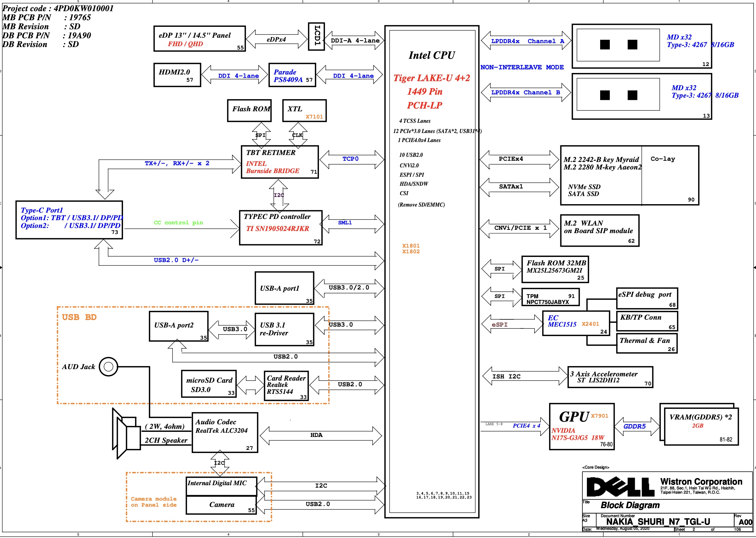This screenshot has width=756, height=538.
Task: Select the M.2 WLAN SIP module block
Action: point(599,231)
